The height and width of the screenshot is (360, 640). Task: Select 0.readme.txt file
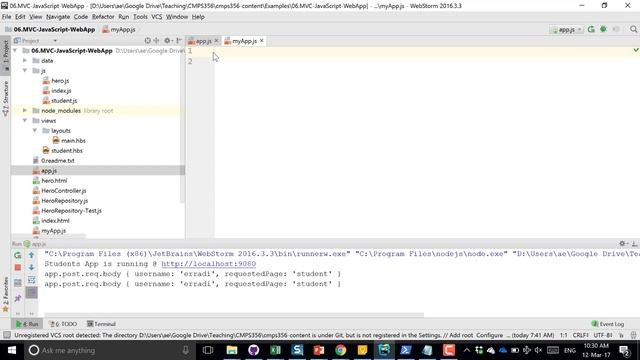[x=53, y=160]
